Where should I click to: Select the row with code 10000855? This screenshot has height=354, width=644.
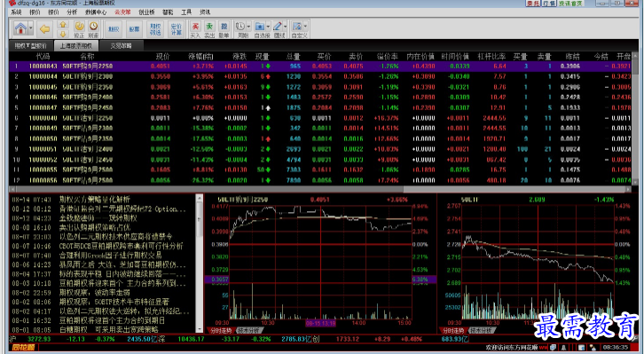(x=320, y=169)
